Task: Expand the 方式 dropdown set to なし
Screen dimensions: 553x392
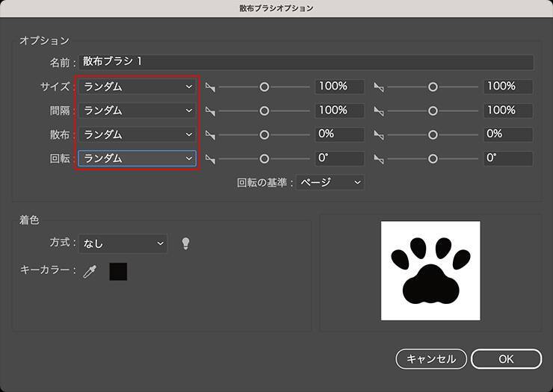Action: (123, 243)
